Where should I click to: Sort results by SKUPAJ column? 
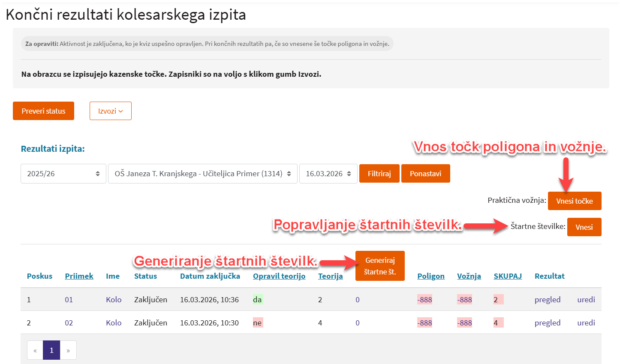tap(507, 276)
